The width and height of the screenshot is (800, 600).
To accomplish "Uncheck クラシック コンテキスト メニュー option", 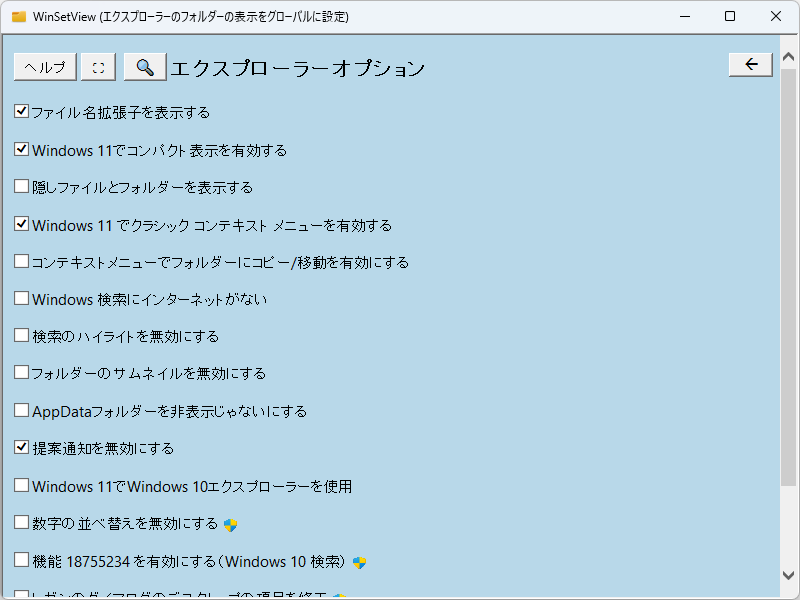I will pos(21,223).
